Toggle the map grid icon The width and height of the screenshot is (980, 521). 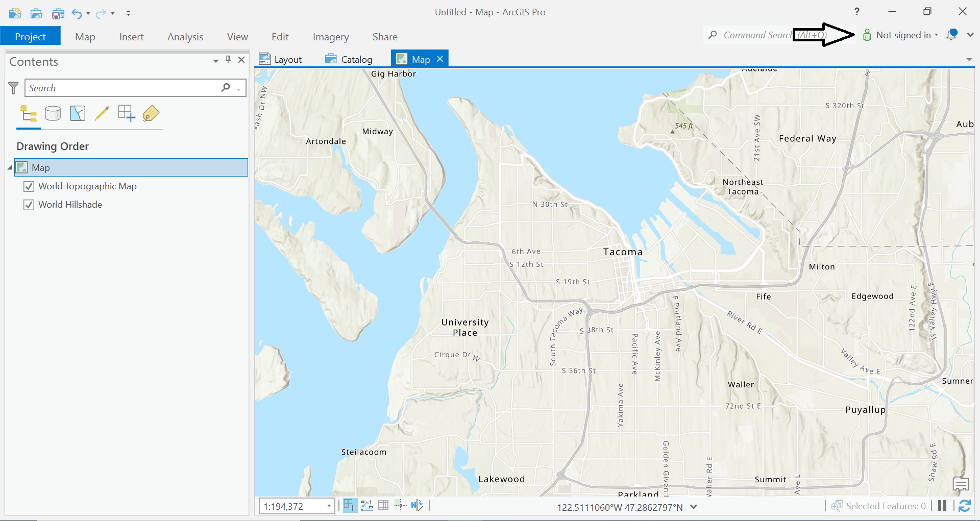[383, 506]
